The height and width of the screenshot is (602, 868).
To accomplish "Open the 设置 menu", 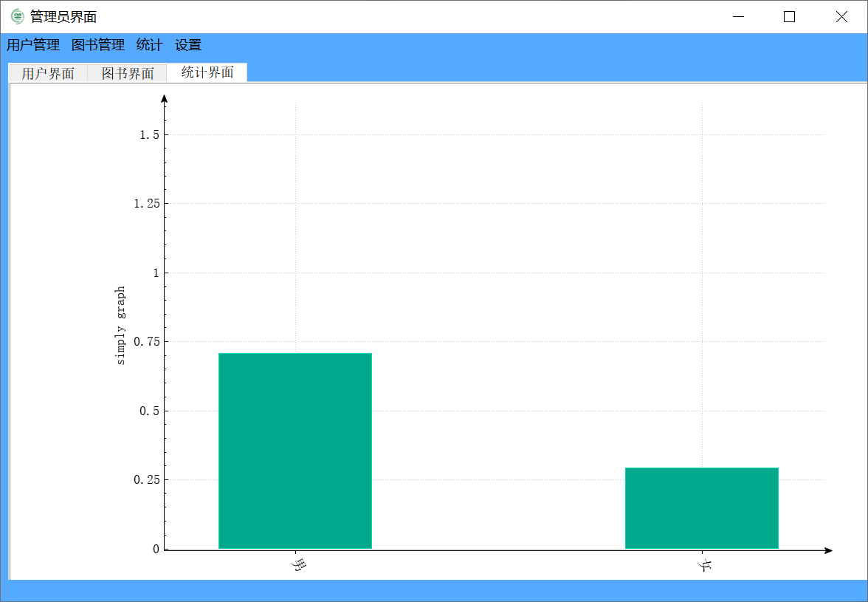I will click(188, 45).
